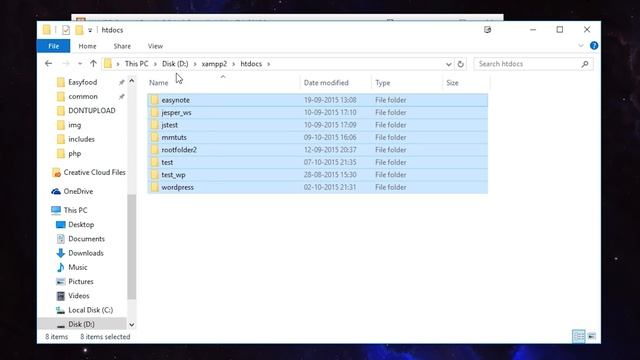Go up one folder level

point(93,64)
